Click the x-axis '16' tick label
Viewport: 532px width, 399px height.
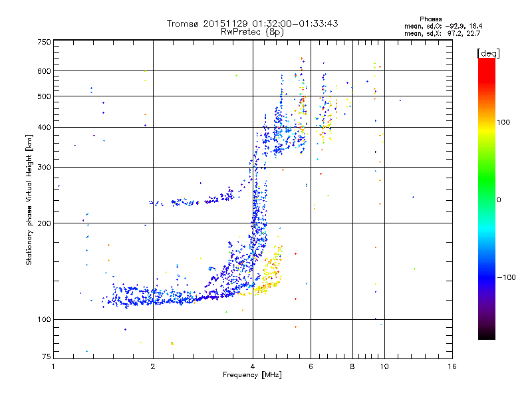click(452, 366)
